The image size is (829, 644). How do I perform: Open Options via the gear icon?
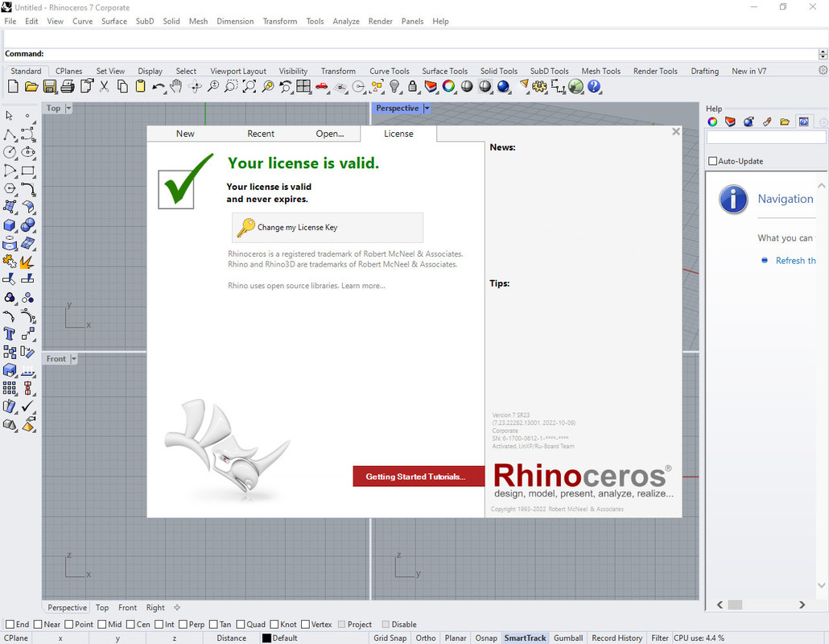[x=539, y=86]
